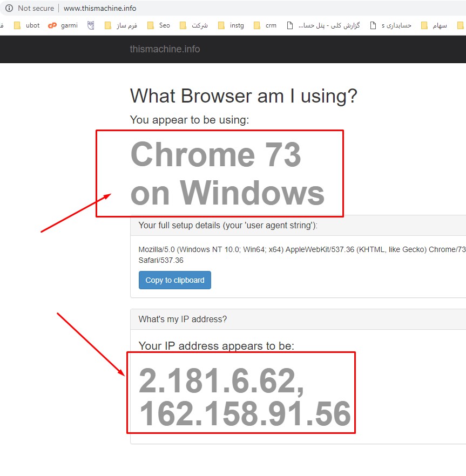Open the ubot bookmark folder

[27, 25]
